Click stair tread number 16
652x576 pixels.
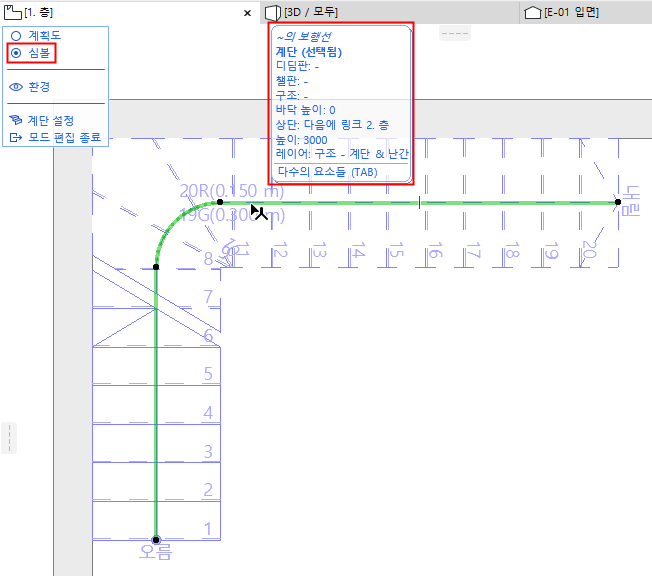(x=435, y=250)
